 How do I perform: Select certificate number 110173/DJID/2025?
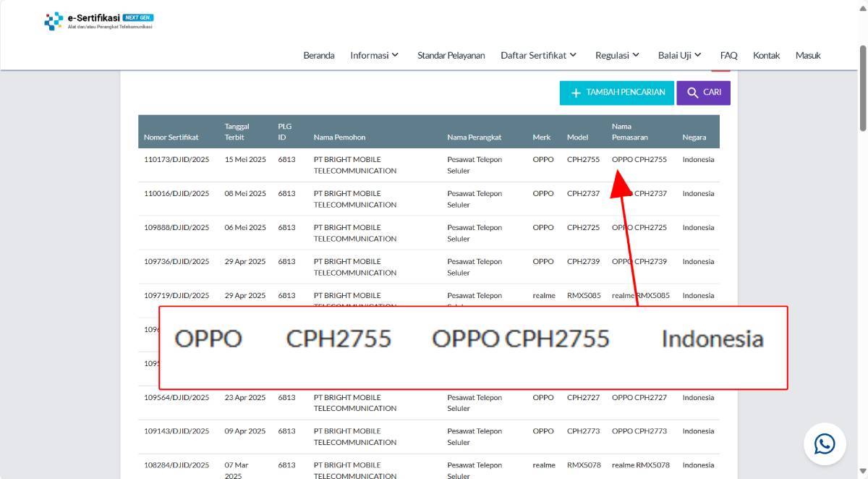click(176, 159)
